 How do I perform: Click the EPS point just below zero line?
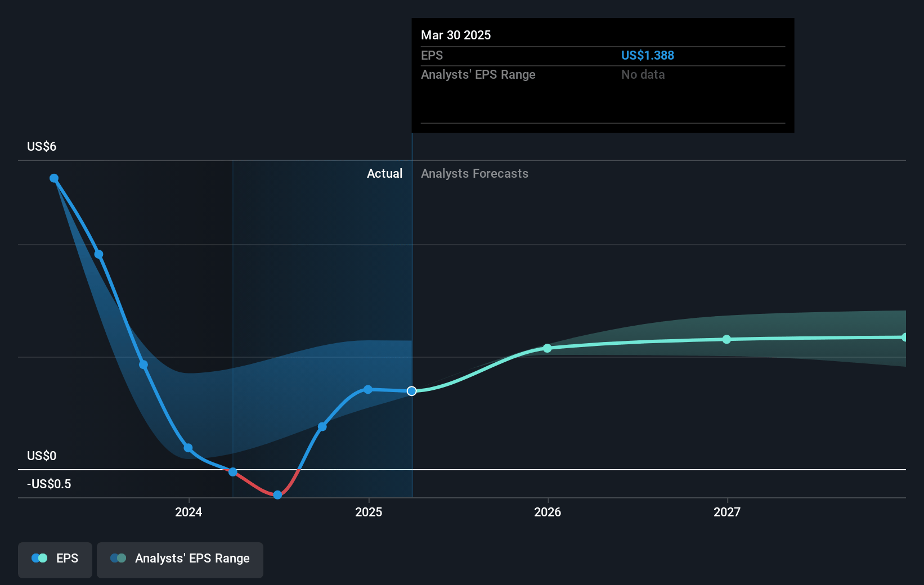click(233, 472)
